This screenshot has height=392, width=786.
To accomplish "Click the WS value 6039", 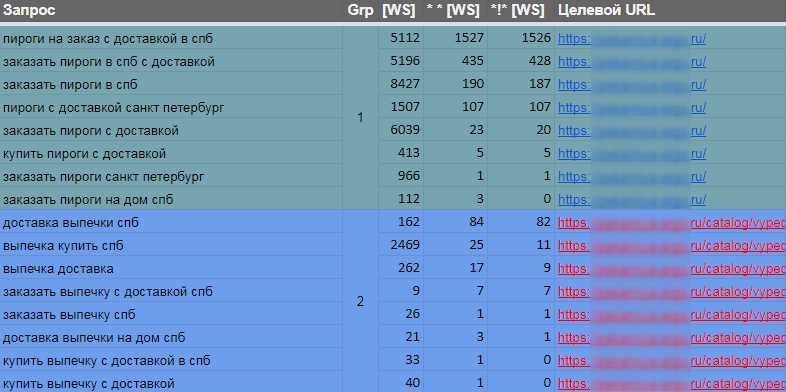I will click(405, 131).
